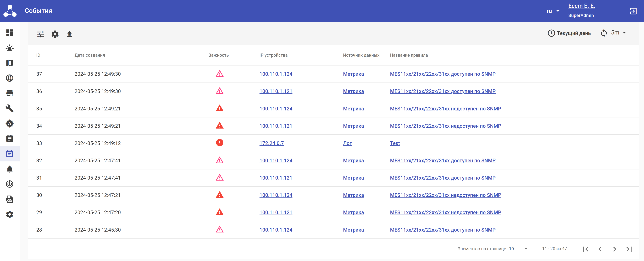Open IP address 172.24.0.7 link
644x261 pixels.
(x=272, y=143)
